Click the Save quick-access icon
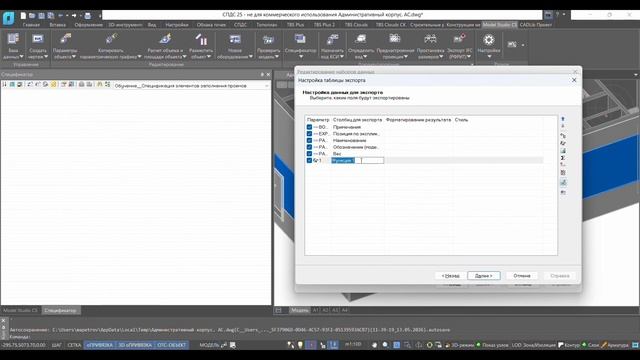Image resolution: width=640 pixels, height=360 pixels. 41,16
